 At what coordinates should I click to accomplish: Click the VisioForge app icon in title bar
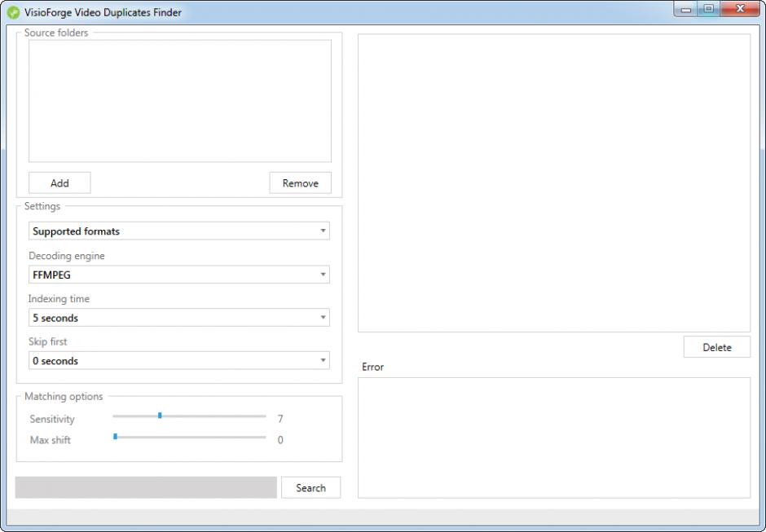(13, 12)
